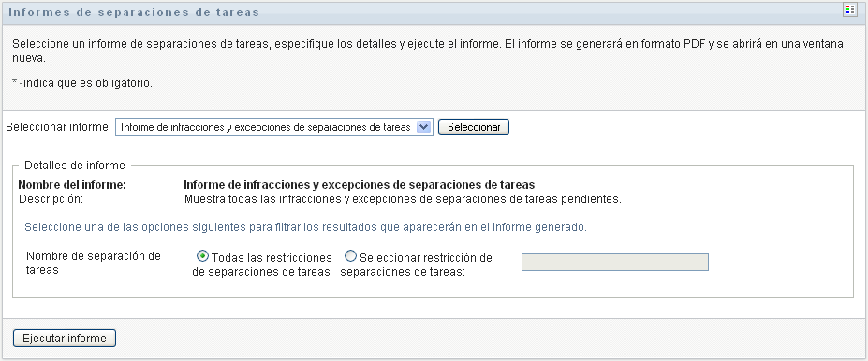Viewport: 868px width, 361px height.
Task: Click the Ejecutar informe button
Action: coord(65,339)
